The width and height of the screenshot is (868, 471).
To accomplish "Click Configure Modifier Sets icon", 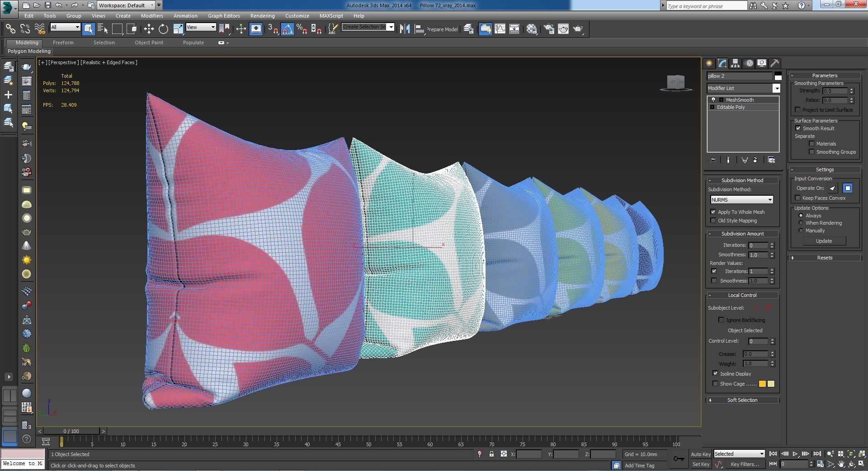I will 771,160.
